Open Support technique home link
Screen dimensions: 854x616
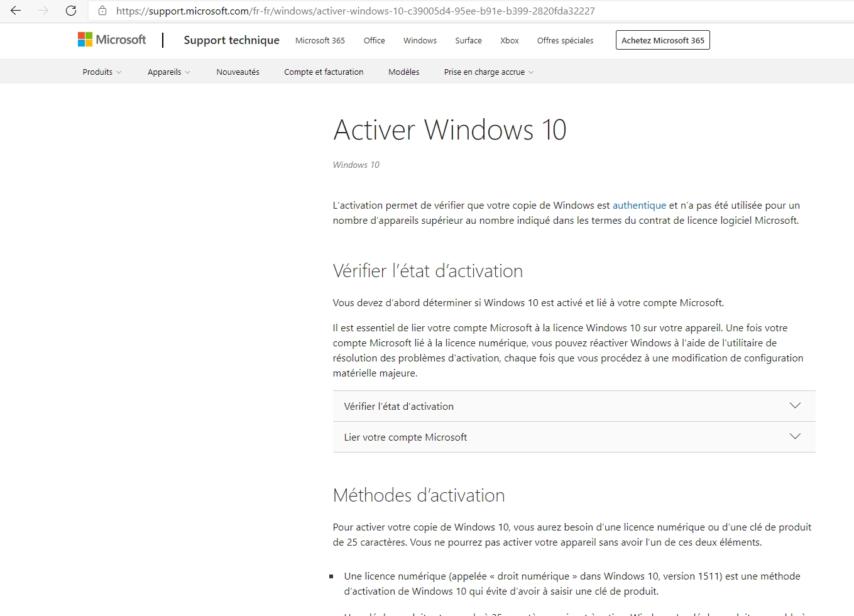[x=231, y=40]
